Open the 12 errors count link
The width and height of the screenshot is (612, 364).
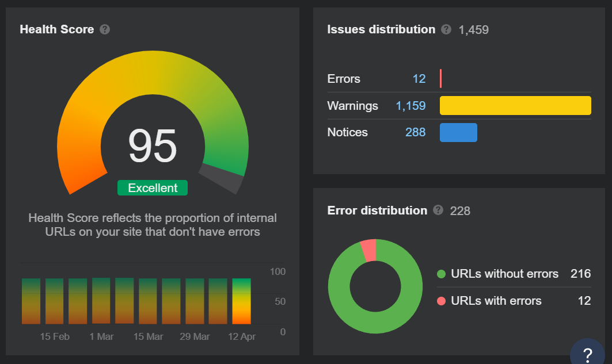tap(419, 79)
